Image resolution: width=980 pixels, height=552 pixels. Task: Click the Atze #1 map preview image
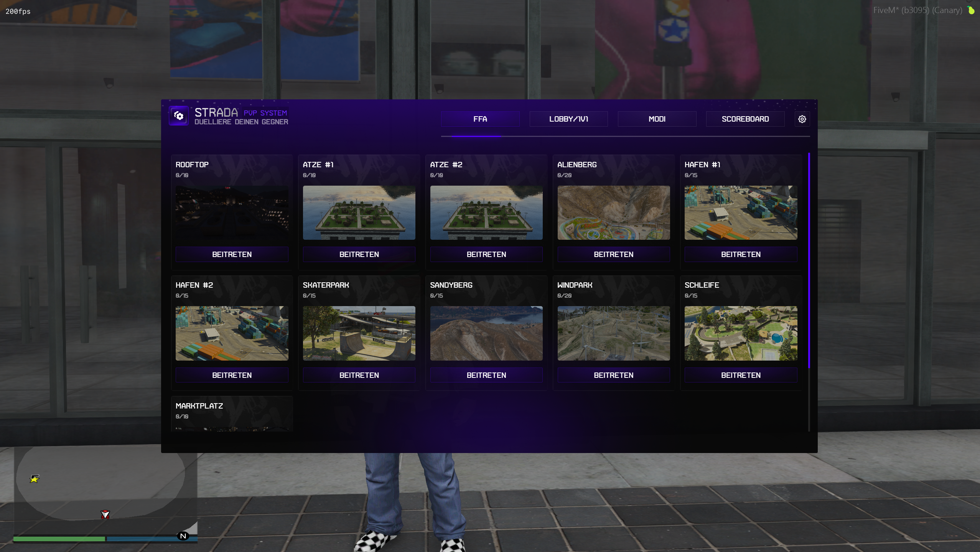tap(359, 213)
